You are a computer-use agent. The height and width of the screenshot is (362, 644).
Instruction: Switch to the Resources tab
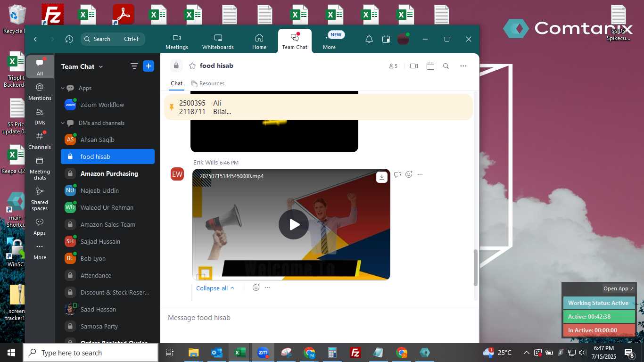point(208,83)
